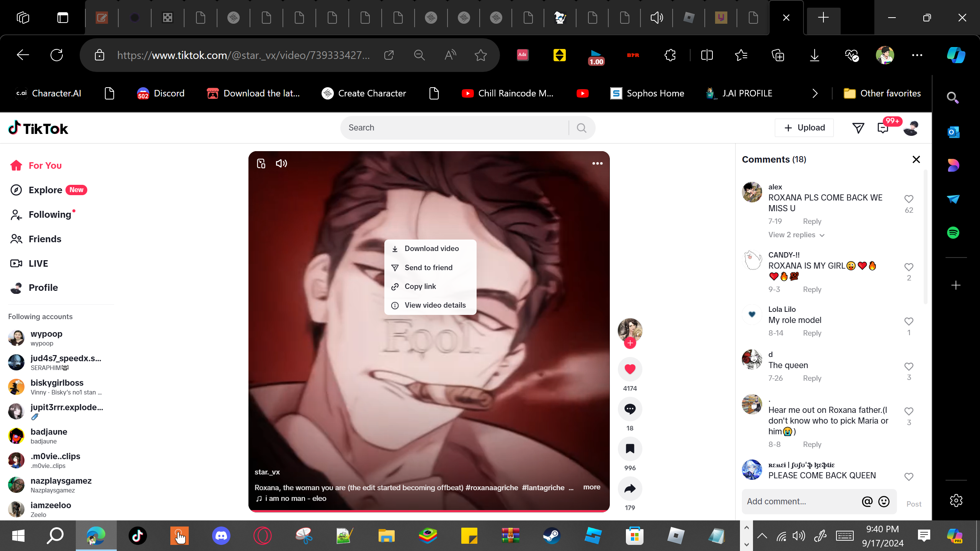980x551 pixels.
Task: Click the @ mention icon
Action: tap(867, 501)
